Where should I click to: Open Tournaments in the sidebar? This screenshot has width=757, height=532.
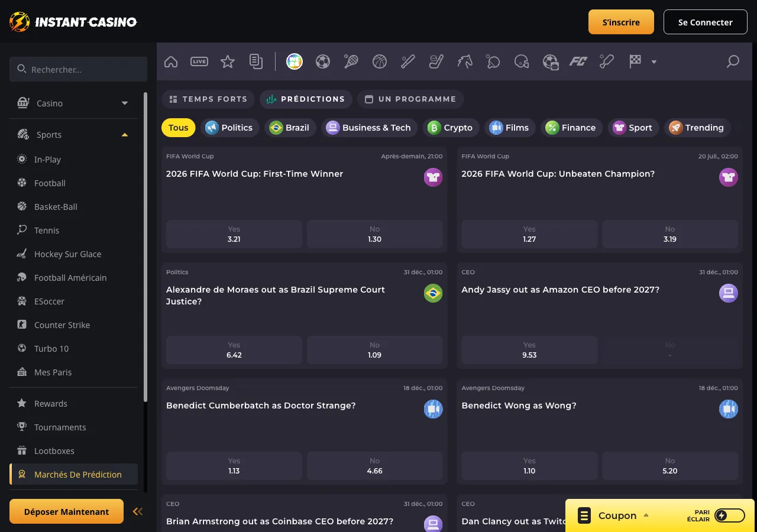pos(73,427)
